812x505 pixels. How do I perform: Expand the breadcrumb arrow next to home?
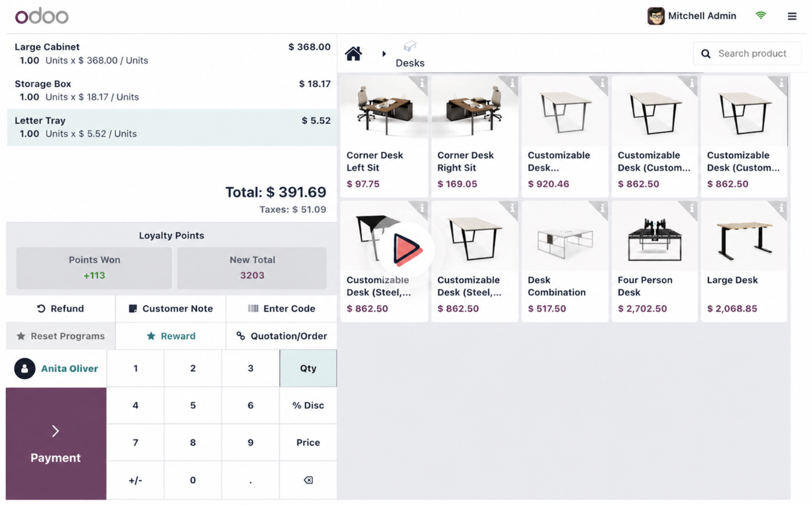click(x=384, y=54)
